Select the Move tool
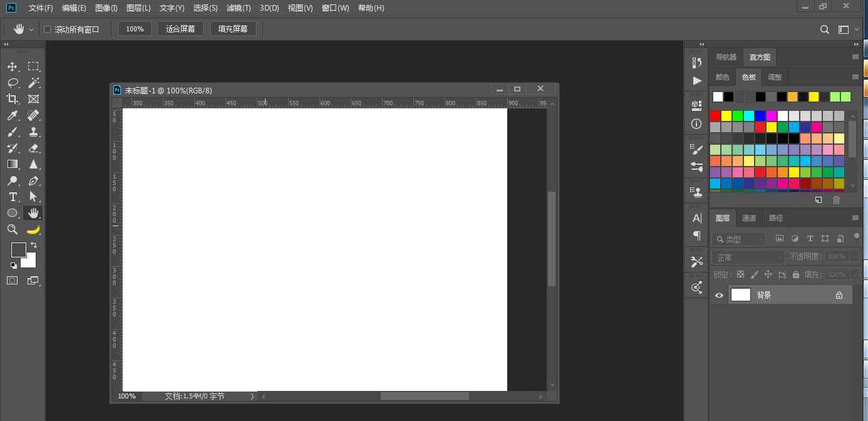 click(13, 66)
